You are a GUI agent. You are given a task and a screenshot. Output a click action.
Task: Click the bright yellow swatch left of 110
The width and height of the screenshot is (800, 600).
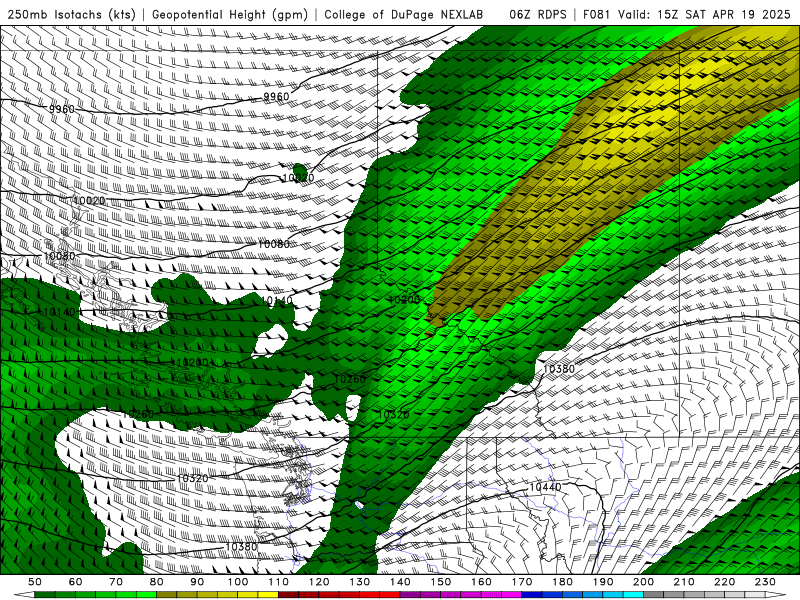[x=268, y=595]
